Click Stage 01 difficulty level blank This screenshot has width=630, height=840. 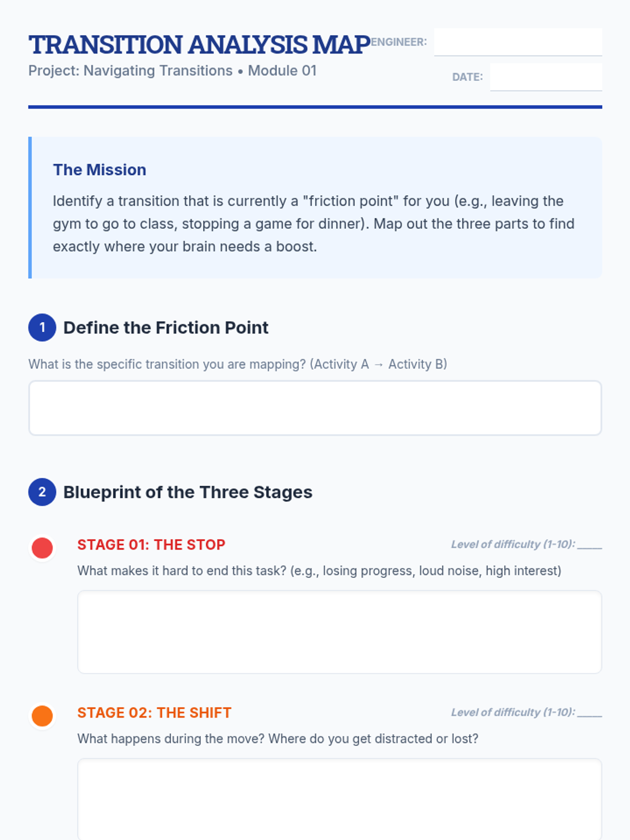(x=590, y=545)
